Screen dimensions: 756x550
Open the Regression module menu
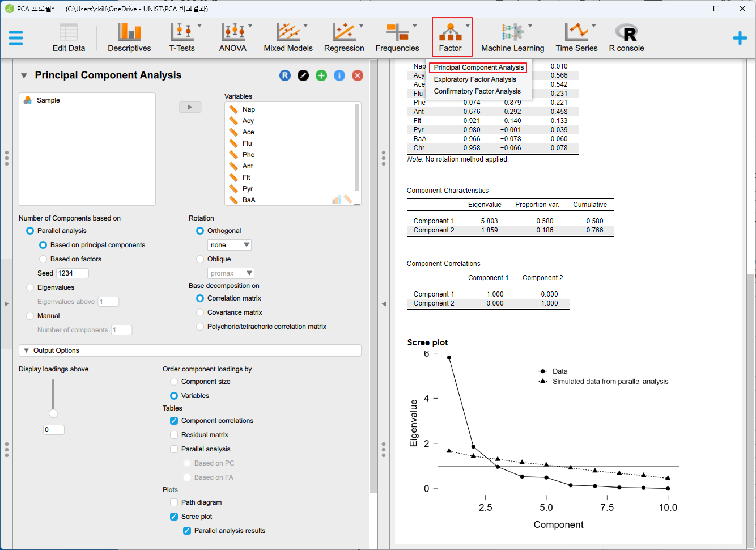pyautogui.click(x=344, y=38)
